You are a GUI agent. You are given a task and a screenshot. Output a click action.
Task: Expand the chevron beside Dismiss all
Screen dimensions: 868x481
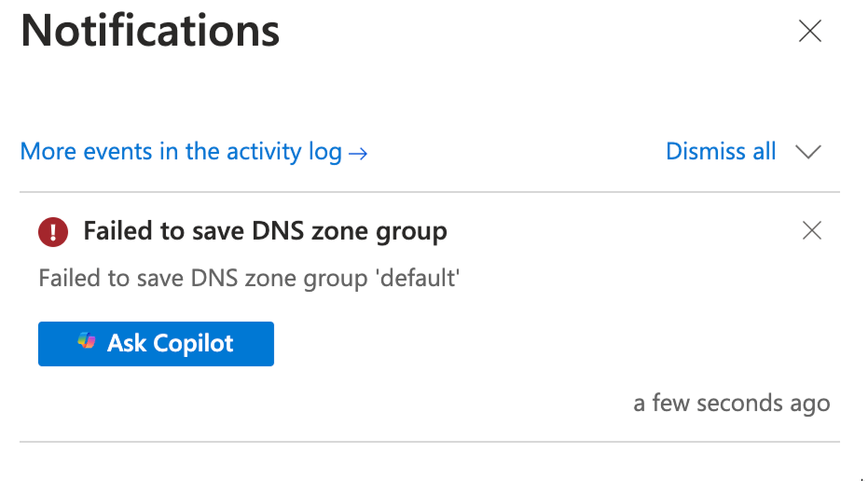click(807, 152)
